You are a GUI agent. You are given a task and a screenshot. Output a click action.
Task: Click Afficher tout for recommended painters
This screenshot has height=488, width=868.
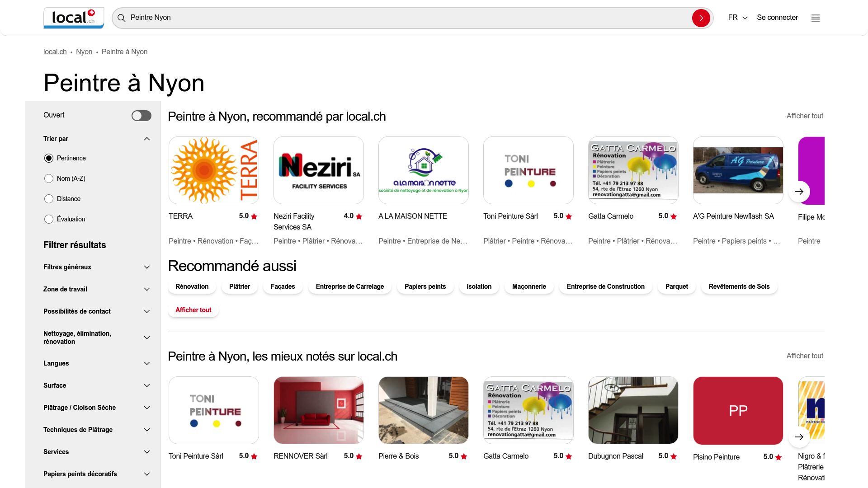pyautogui.click(x=805, y=116)
